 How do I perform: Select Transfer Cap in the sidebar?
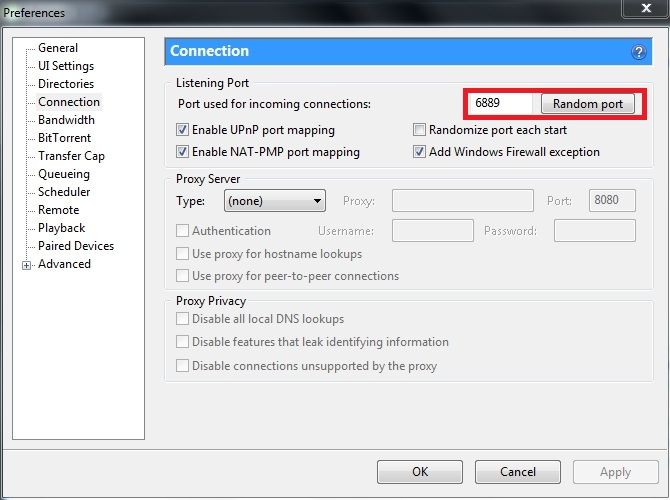pyautogui.click(x=71, y=156)
